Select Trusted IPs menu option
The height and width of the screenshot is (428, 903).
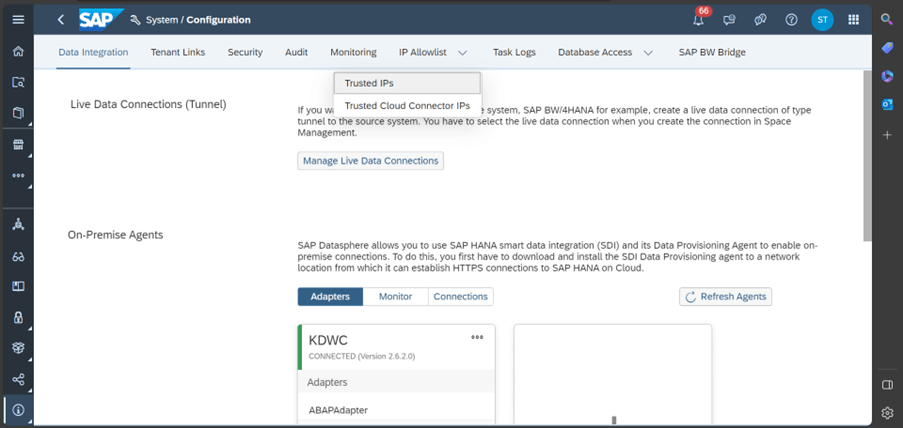(407, 83)
